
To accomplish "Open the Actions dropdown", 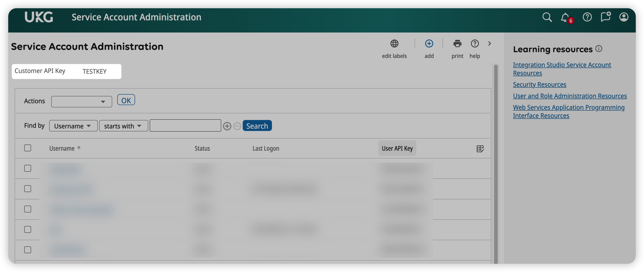I will tap(82, 102).
